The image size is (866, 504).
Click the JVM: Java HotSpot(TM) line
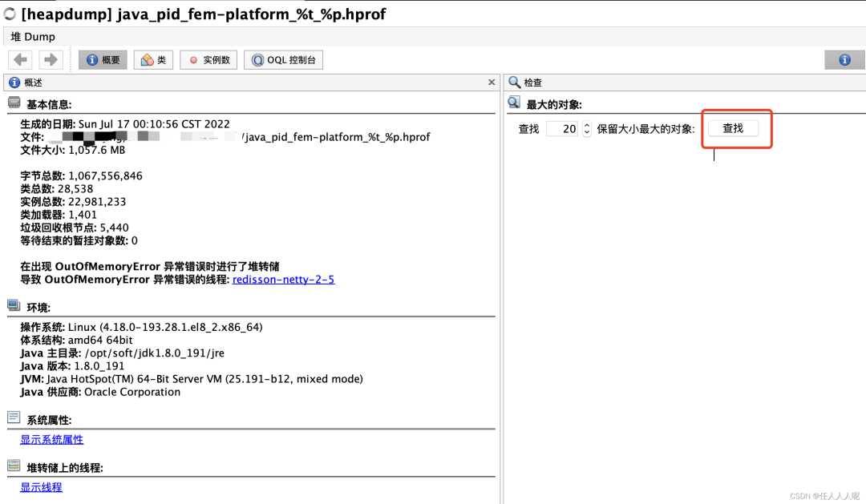192,379
